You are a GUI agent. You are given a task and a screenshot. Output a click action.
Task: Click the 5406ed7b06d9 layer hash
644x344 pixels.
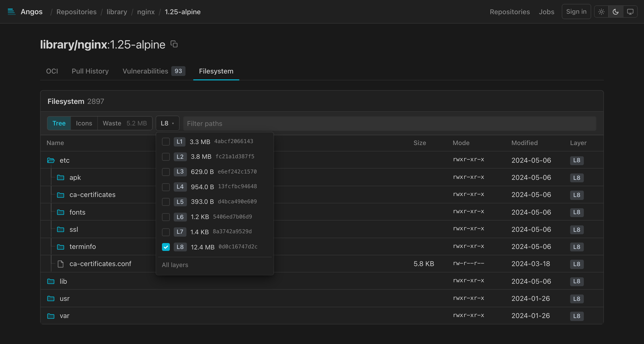[x=232, y=217]
